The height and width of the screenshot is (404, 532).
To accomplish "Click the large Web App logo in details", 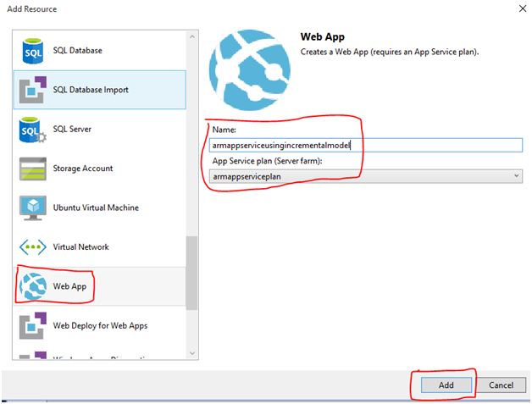I will tap(250, 70).
